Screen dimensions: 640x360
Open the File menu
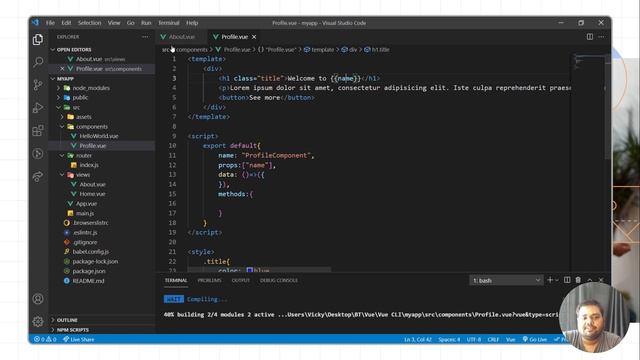pos(50,23)
